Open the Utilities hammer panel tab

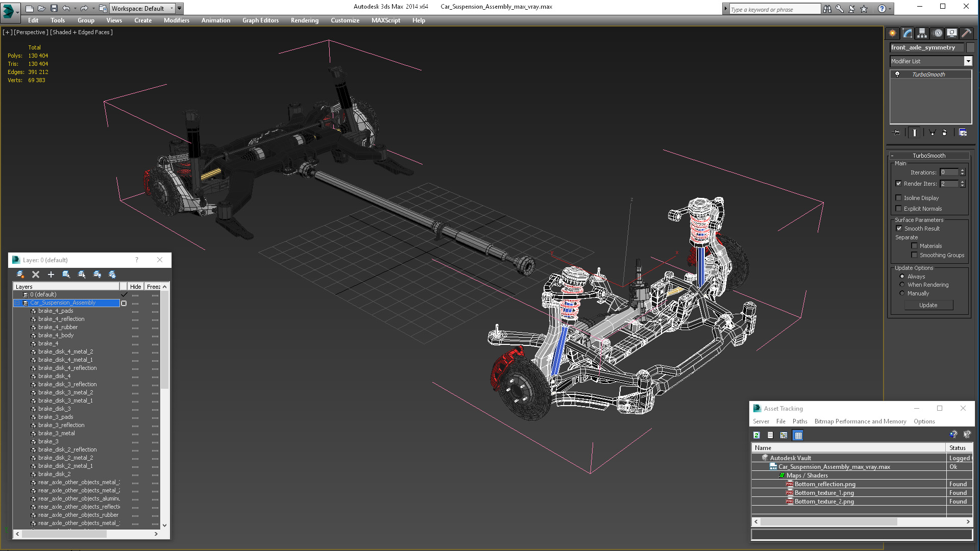pyautogui.click(x=966, y=33)
